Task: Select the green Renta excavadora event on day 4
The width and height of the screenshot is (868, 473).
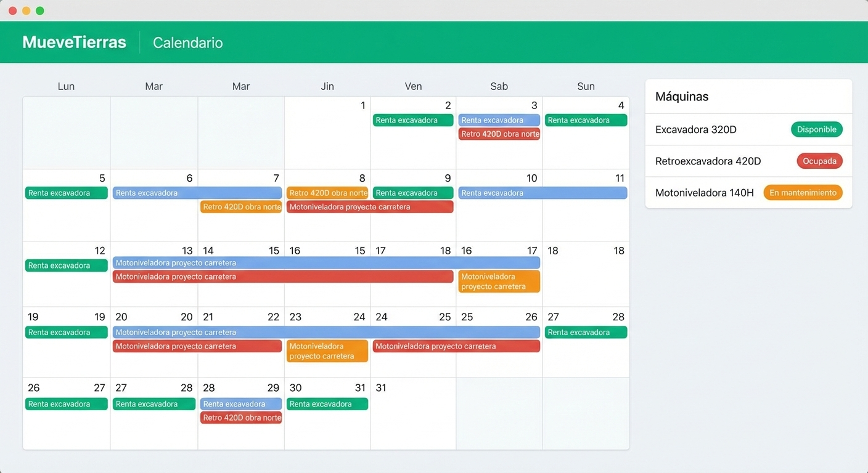Action: coord(586,120)
